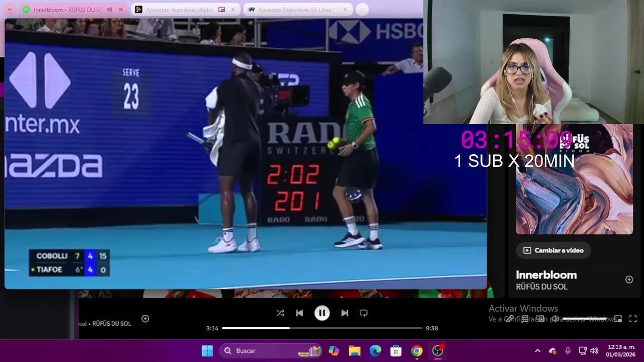Open Google Chrome from the taskbar
644x362 pixels.
click(417, 351)
